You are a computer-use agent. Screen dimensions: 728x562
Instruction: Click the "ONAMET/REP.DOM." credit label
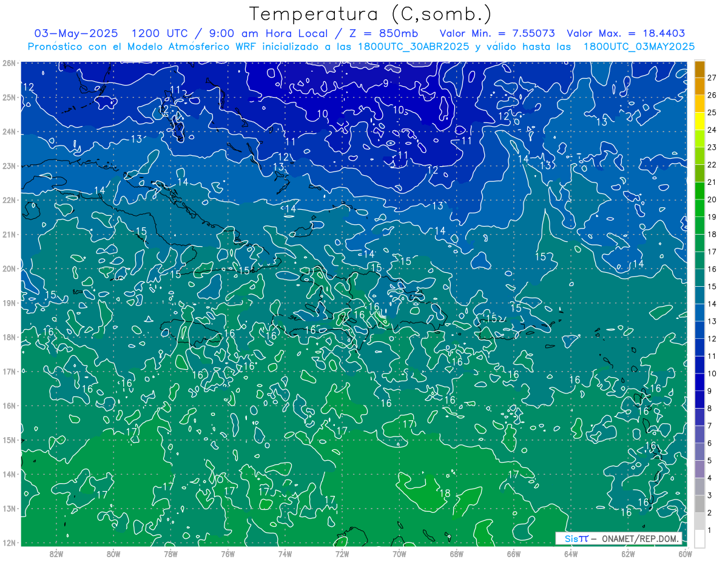tap(641, 538)
